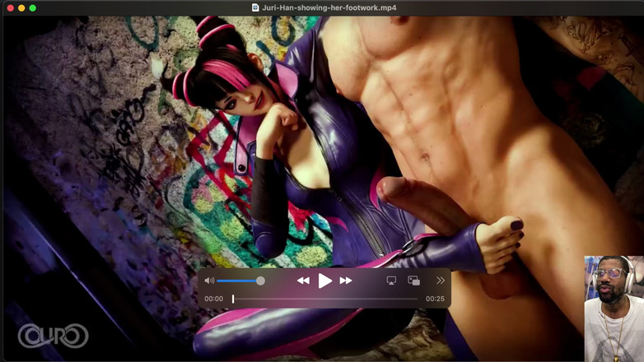Image resolution: width=644 pixels, height=362 pixels.
Task: Click the elapsed time 00:00 label
Action: coord(214,299)
